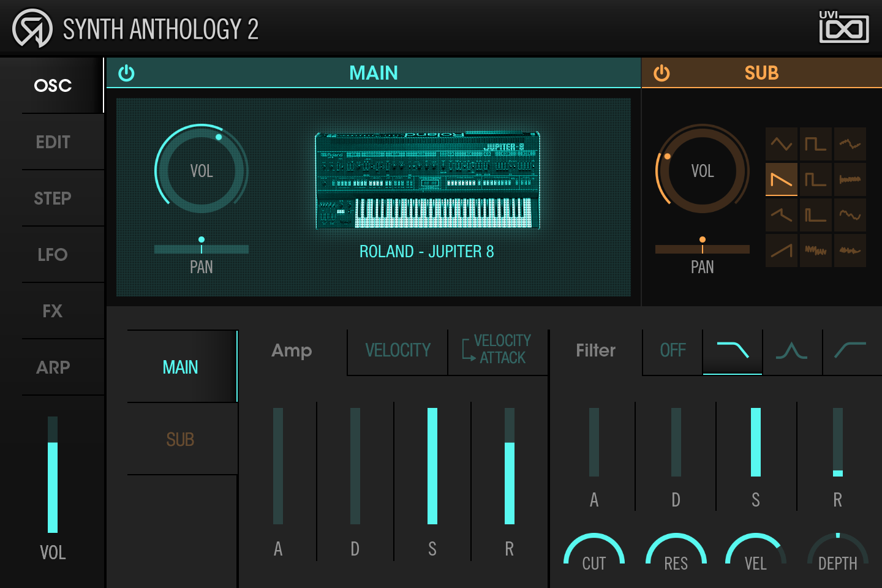Image resolution: width=882 pixels, height=588 pixels.
Task: Click the Amp section label
Action: tap(292, 351)
